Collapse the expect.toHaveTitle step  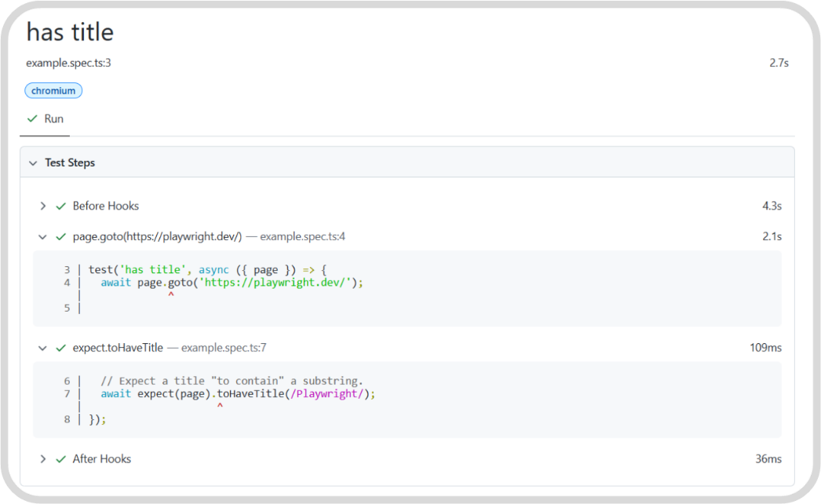coord(43,348)
